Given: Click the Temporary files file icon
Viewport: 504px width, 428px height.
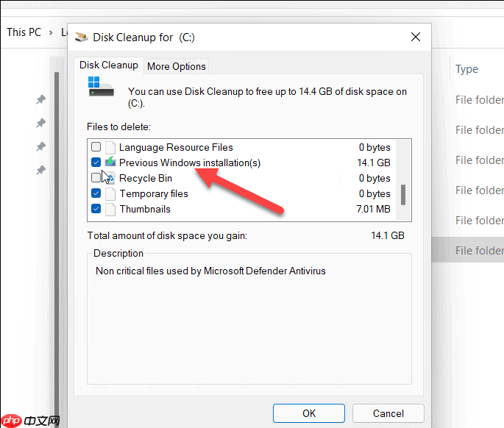Looking at the screenshot, I should pos(110,194).
